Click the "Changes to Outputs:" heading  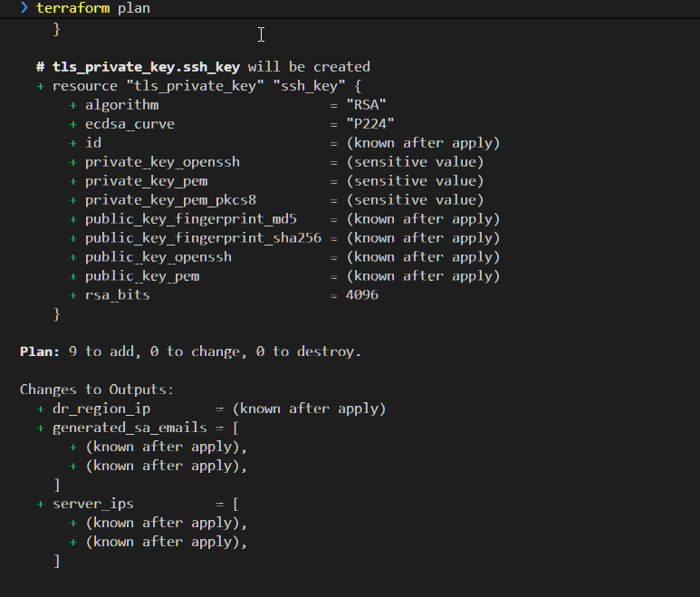[x=97, y=390]
